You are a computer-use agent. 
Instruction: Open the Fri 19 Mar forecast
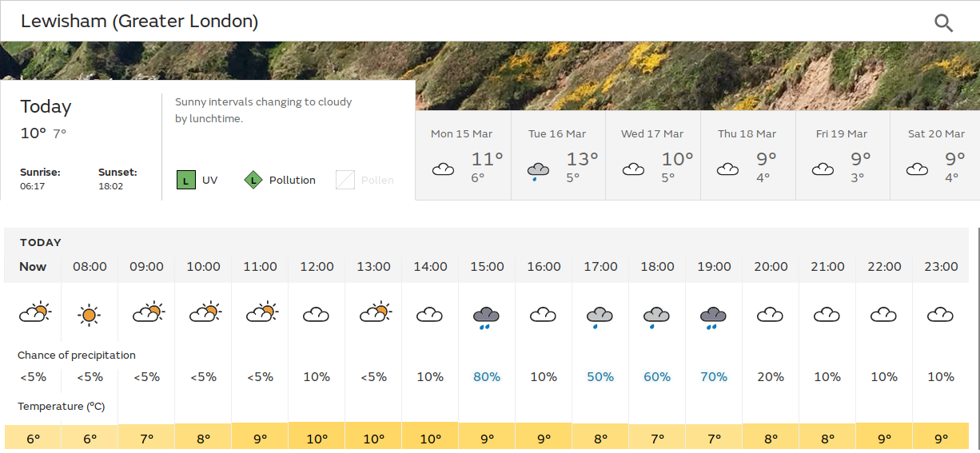point(843,156)
